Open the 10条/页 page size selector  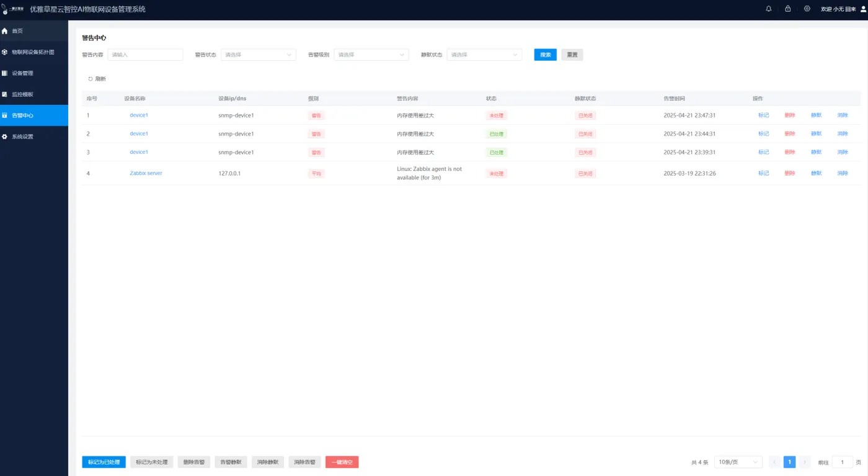tap(738, 462)
